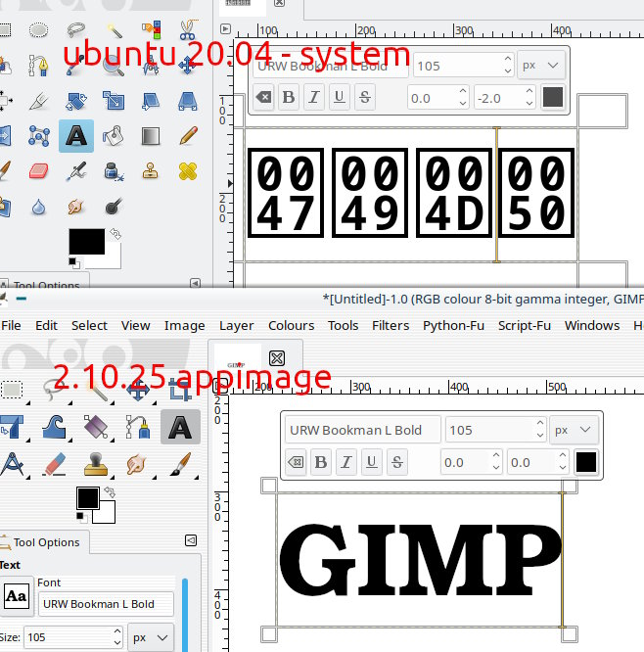This screenshot has height=652, width=644.
Task: Select the Cage Transform tool
Action: (39, 136)
